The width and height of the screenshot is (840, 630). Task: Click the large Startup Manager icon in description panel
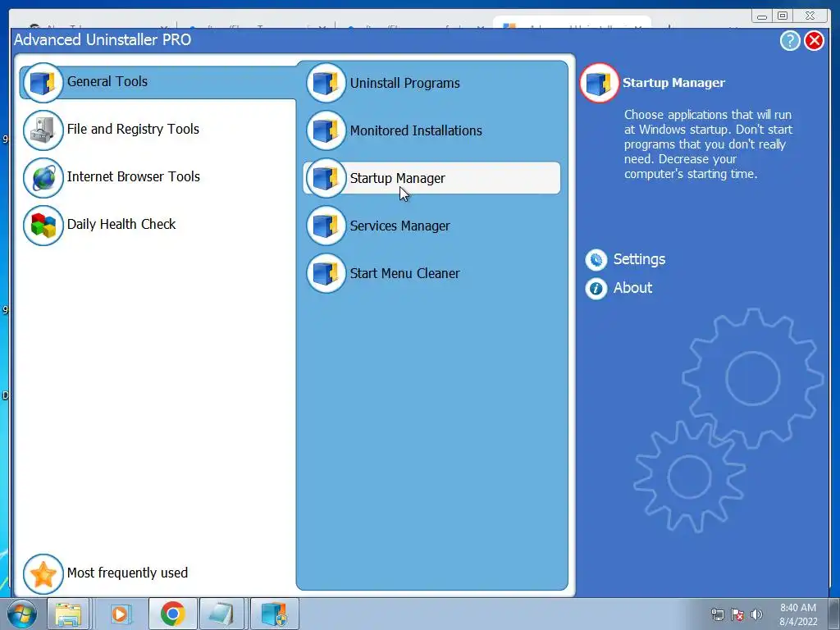599,83
